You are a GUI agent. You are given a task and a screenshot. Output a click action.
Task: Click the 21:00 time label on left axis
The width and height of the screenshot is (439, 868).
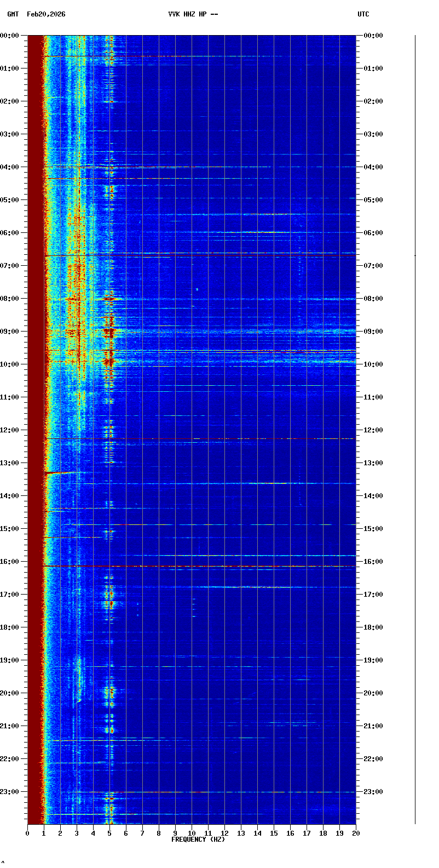coord(9,726)
